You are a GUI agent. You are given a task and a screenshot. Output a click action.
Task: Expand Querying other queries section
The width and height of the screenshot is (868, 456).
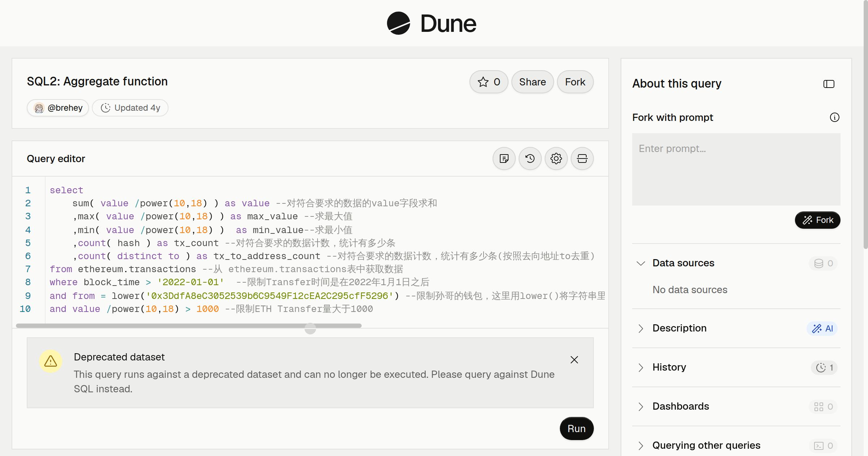tap(641, 446)
